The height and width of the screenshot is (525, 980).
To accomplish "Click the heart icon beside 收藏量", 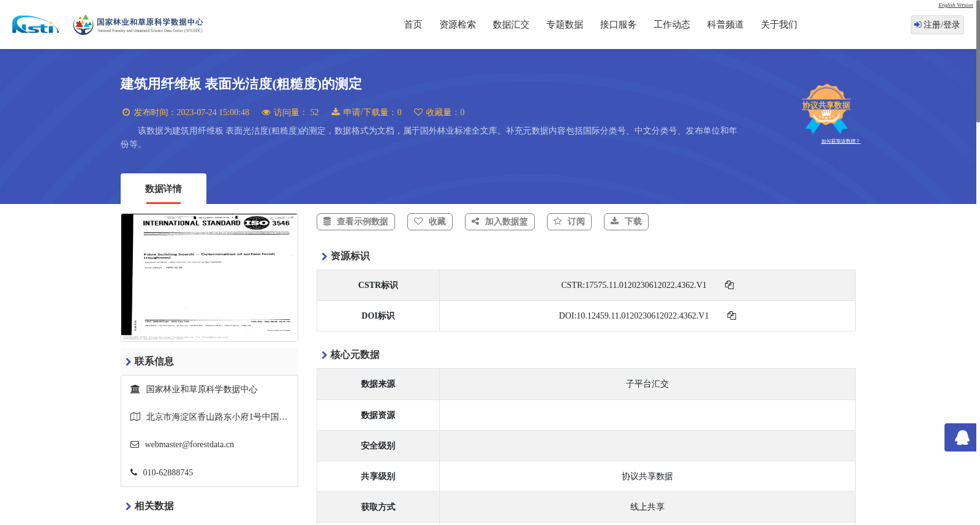I will pos(418,112).
